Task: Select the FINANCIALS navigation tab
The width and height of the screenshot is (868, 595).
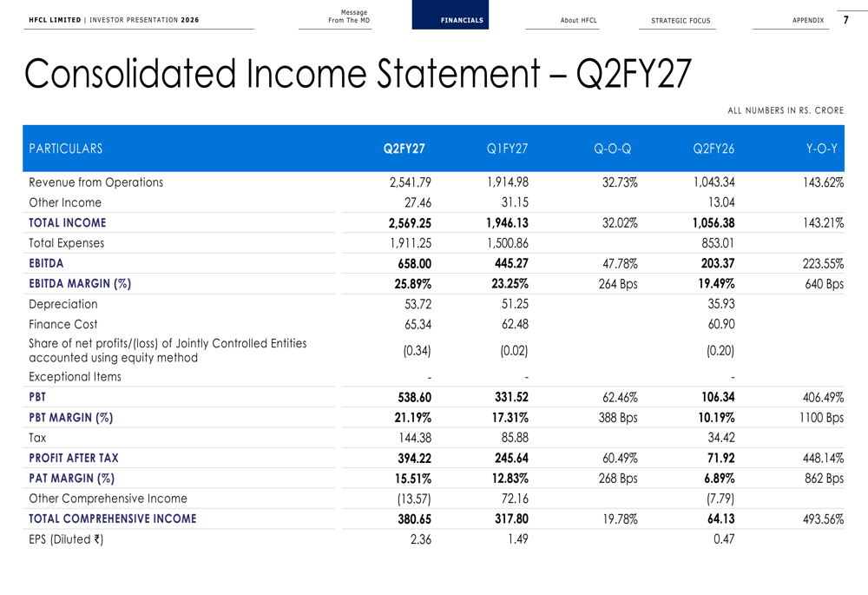Action: [450, 15]
